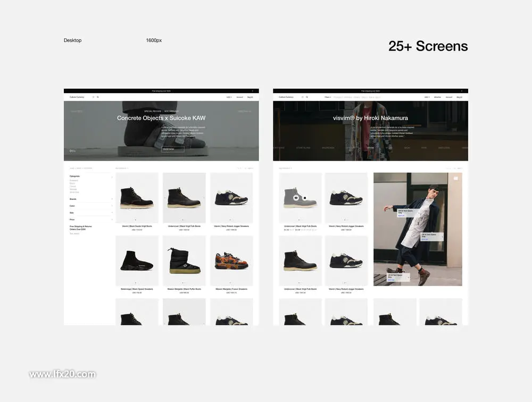This screenshot has width=532, height=402.
Task: Open the Recommended sort dropdown in left screen
Action: click(122, 168)
